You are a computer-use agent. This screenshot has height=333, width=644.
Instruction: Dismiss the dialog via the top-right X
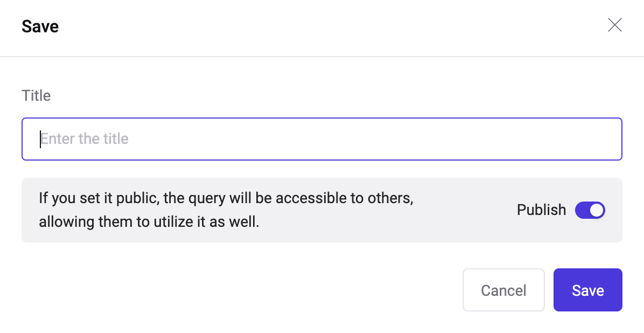click(614, 25)
